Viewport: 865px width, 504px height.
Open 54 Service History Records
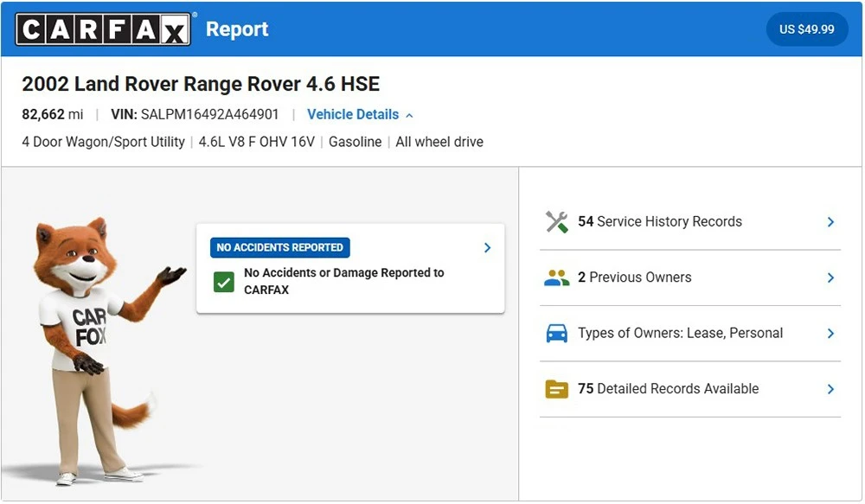click(x=689, y=222)
